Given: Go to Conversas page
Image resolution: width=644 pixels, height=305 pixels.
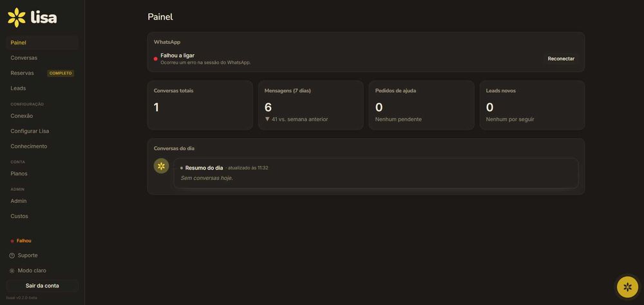Looking at the screenshot, I should coord(42,58).
